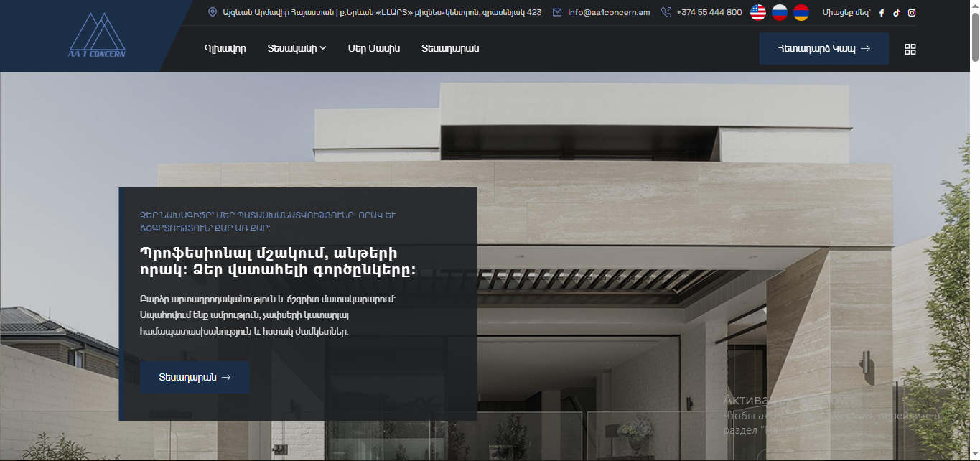Viewport: 980px width, 461px height.
Task: Click the address text in top bar
Action: pyautogui.click(x=382, y=12)
